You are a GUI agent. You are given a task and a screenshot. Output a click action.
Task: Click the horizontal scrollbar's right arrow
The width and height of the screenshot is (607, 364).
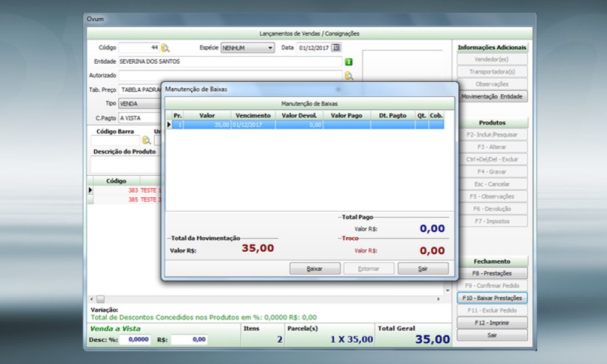439,299
